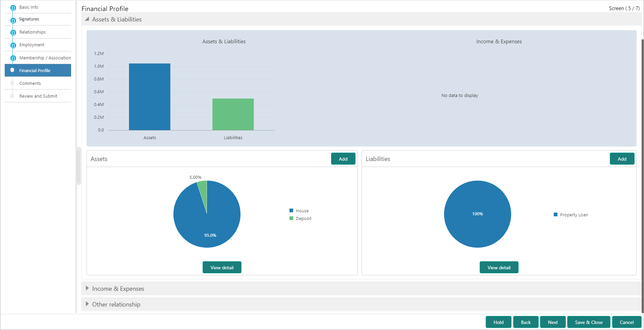This screenshot has height=330, width=644.
Task: Click the 'House' legend label
Action: coord(302,211)
